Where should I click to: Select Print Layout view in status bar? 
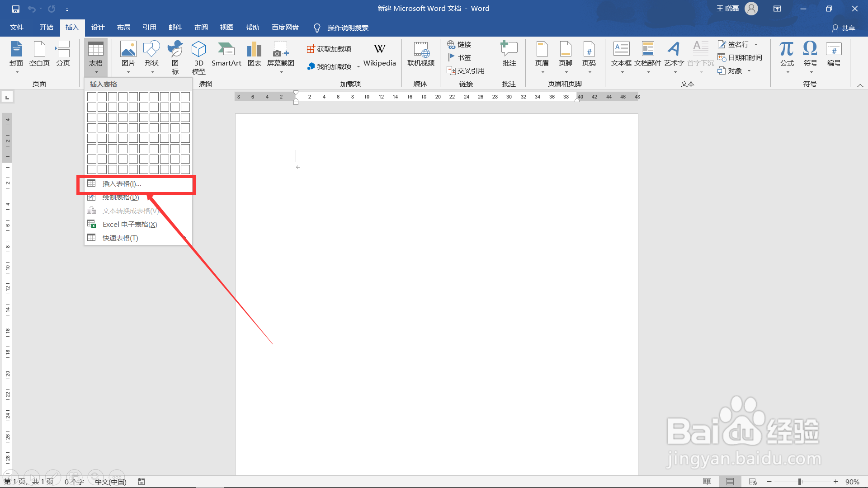[730, 482]
